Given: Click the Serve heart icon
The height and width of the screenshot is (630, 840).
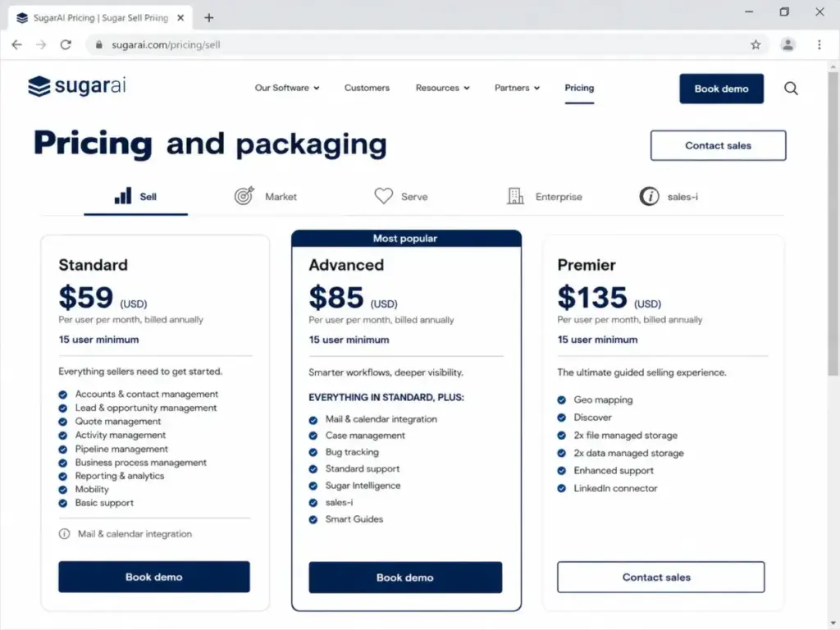Looking at the screenshot, I should click(384, 195).
